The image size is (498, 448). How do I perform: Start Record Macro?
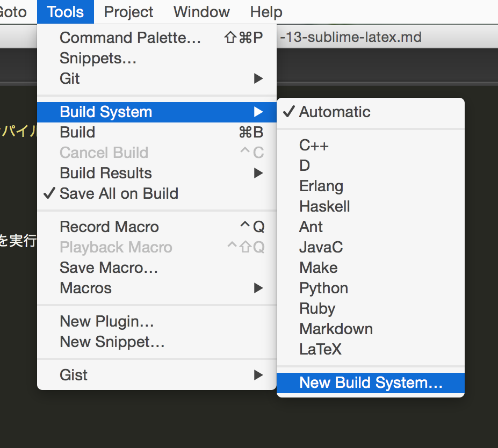(x=156, y=227)
